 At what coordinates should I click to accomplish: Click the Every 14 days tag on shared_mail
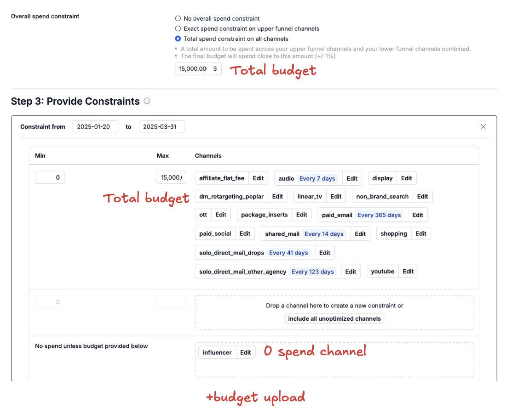pos(324,234)
